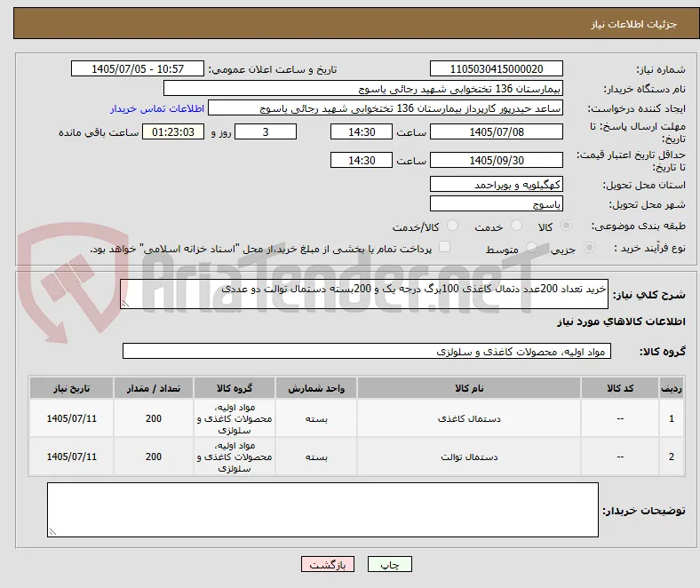This screenshot has width=700, height=588.
Task: Click unit بسته in دستمال توالت row
Action: pos(316,457)
